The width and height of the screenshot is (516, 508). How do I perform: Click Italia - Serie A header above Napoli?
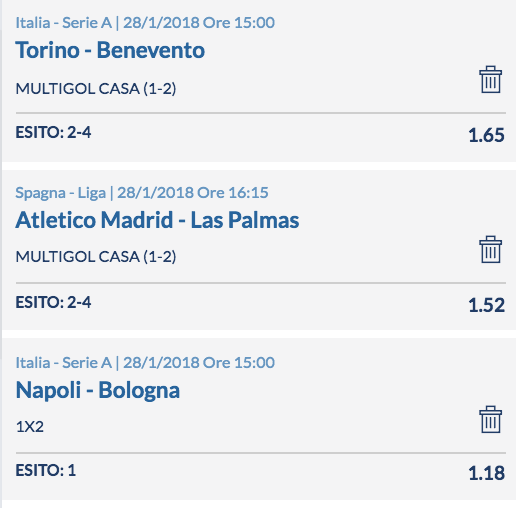[x=64, y=363]
